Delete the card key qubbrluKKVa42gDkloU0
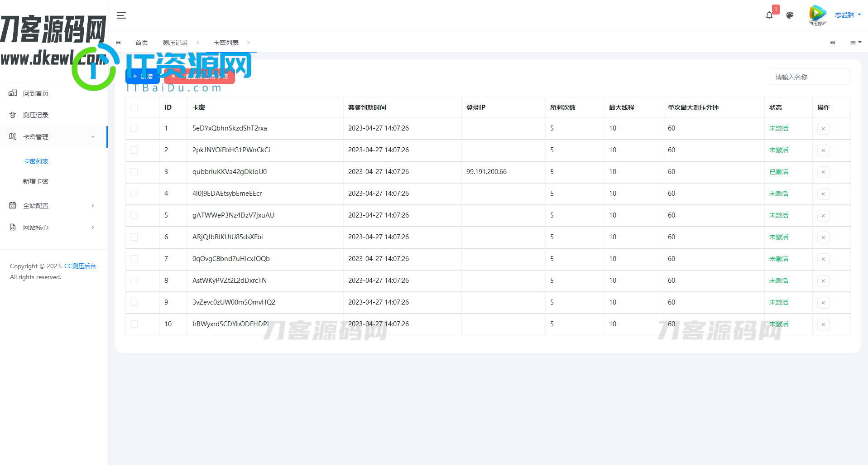 point(823,172)
